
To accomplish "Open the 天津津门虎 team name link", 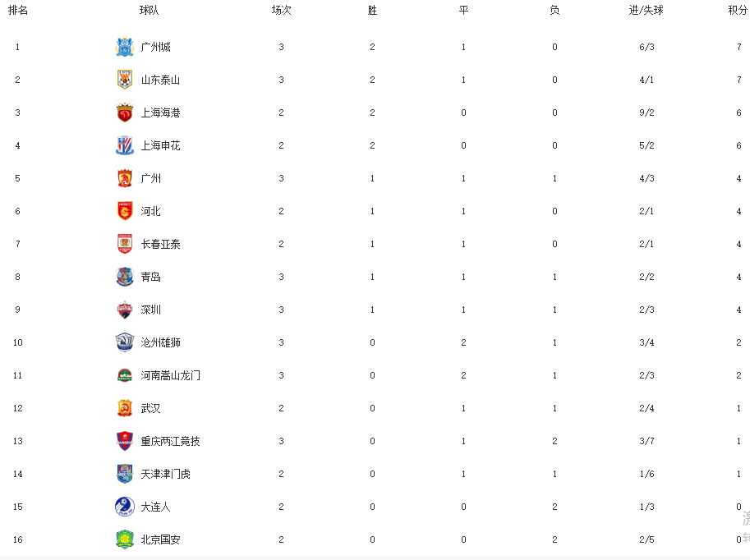I will 165,474.
